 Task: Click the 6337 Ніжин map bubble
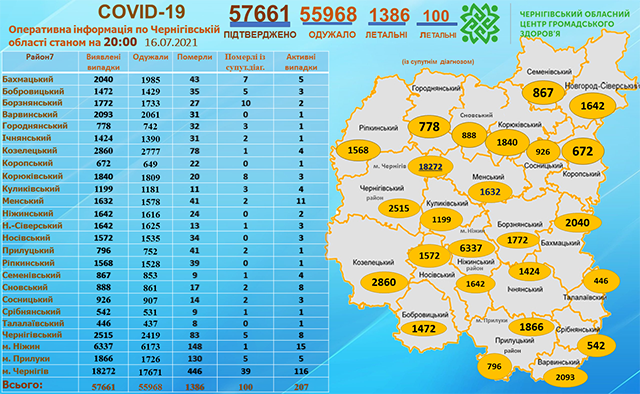pos(471,248)
